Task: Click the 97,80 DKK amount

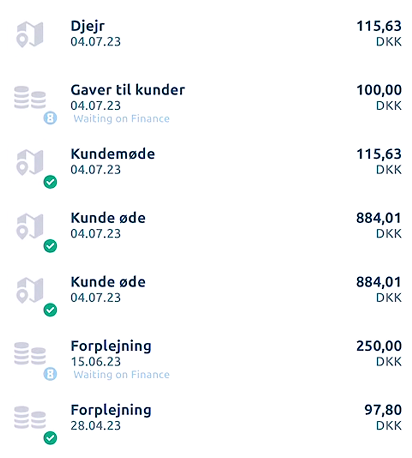Action: click(383, 418)
